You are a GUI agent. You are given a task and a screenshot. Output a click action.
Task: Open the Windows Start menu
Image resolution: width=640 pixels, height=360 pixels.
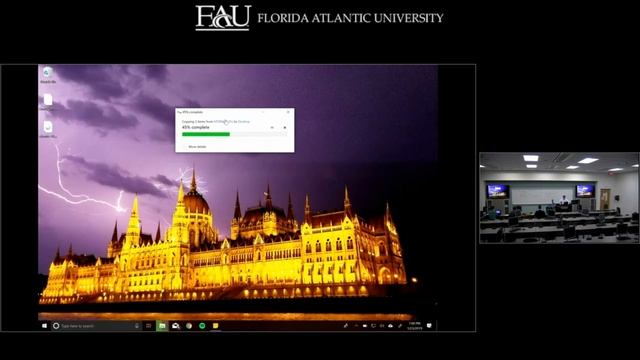pos(44,326)
